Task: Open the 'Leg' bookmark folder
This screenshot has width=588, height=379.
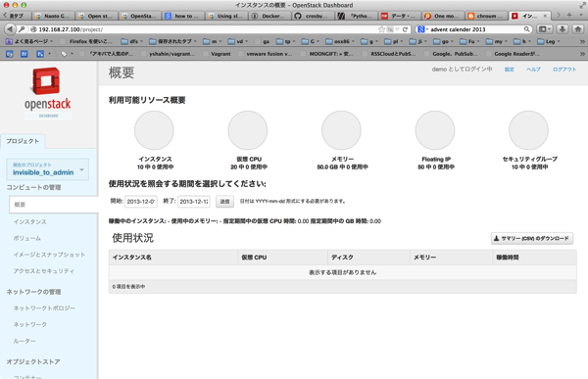Action: click(x=549, y=41)
